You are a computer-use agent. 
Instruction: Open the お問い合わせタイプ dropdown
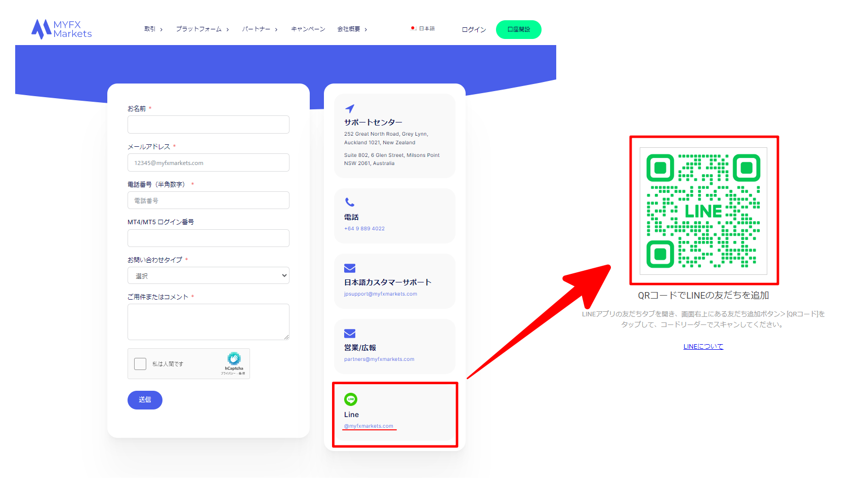209,275
